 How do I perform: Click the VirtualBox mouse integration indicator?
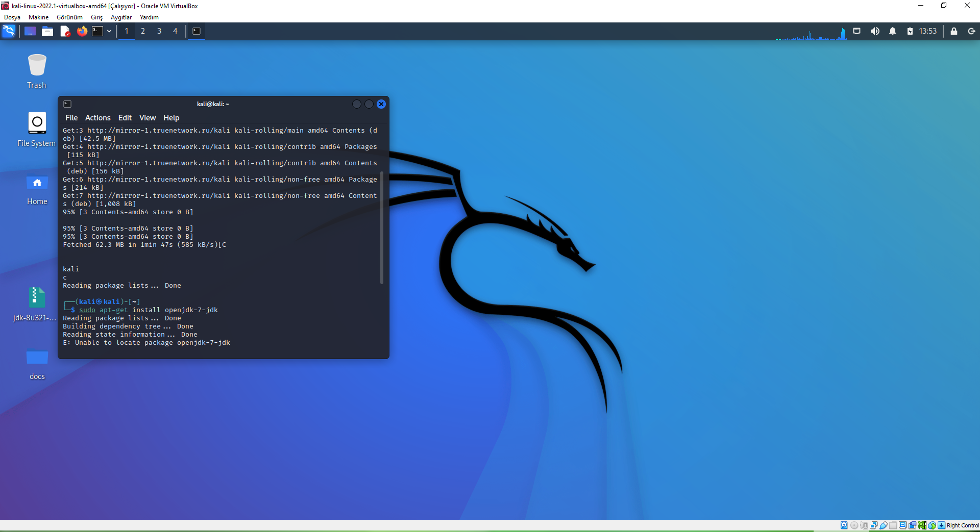pyautogui.click(x=932, y=525)
